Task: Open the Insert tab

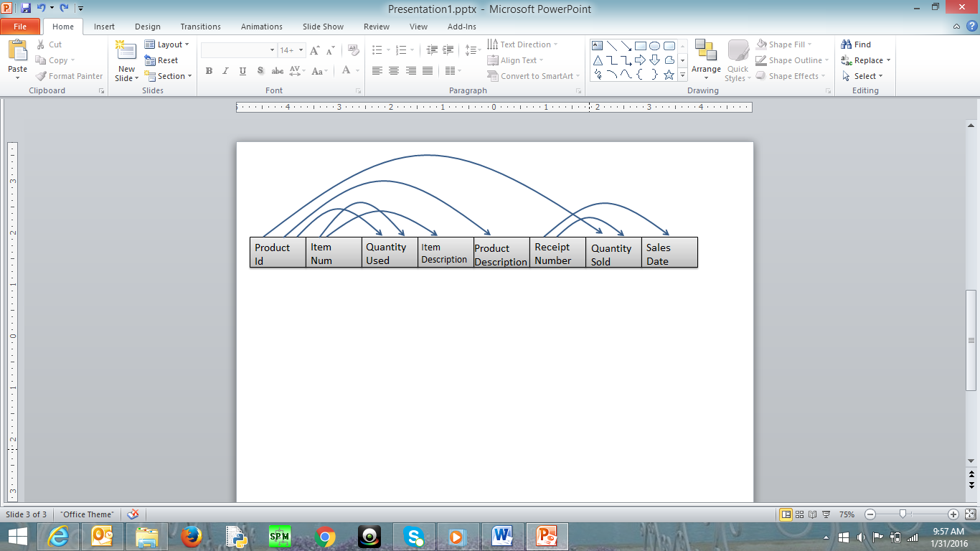Action: point(104,27)
